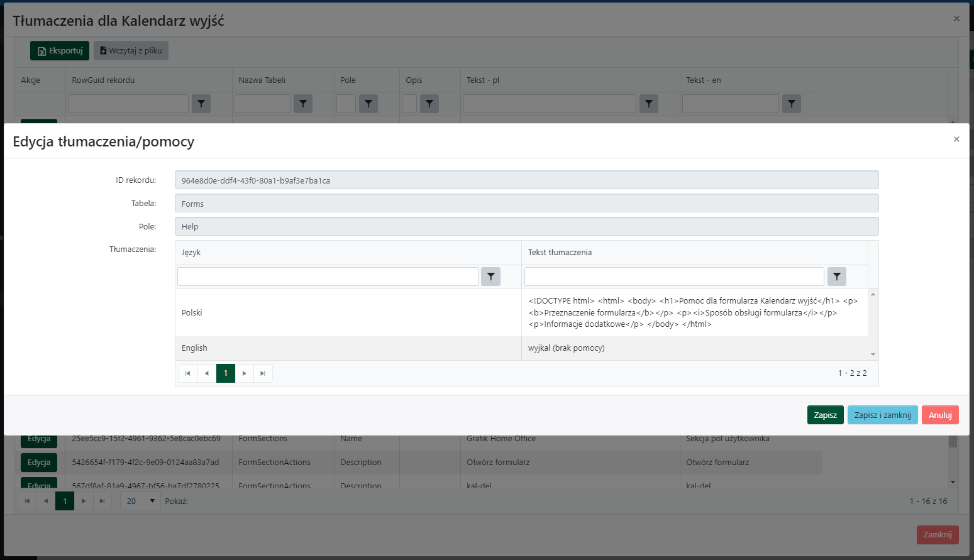Click filter icon for Tekst tłumaczenia column

click(836, 277)
